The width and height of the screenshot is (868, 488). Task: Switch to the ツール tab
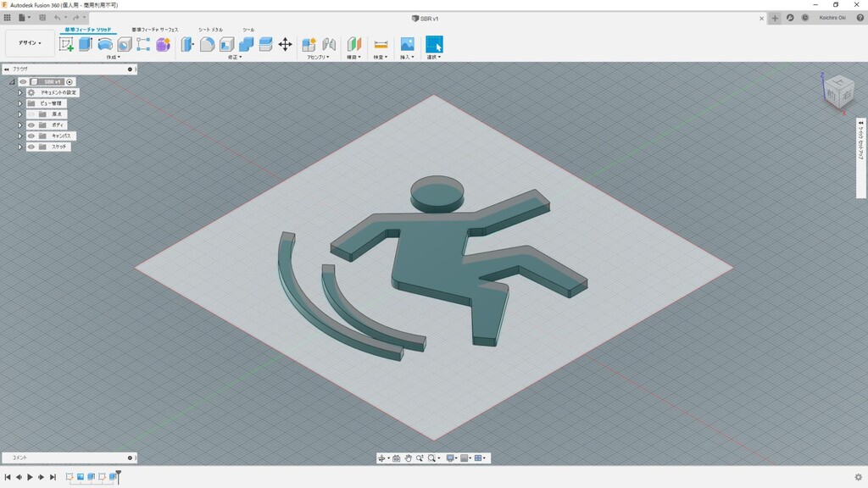(x=248, y=30)
